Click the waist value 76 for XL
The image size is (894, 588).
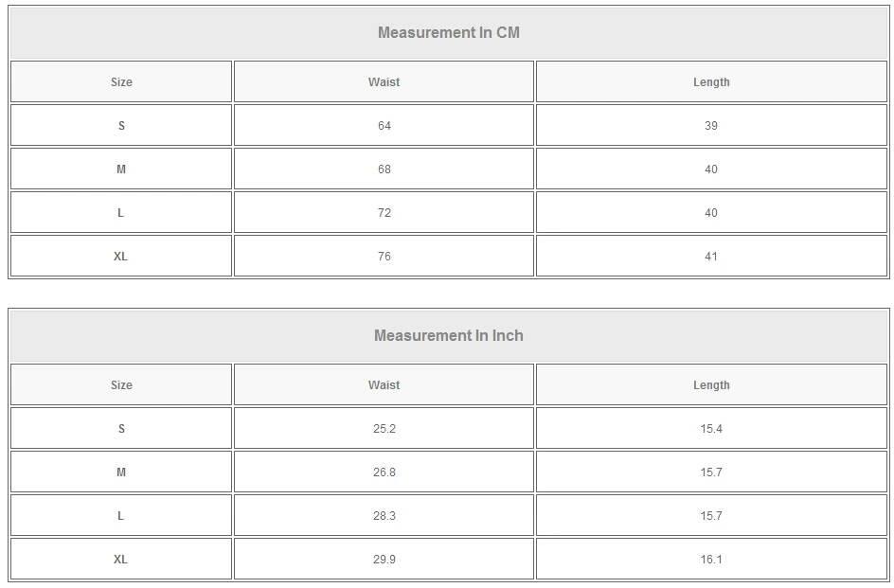tap(384, 257)
